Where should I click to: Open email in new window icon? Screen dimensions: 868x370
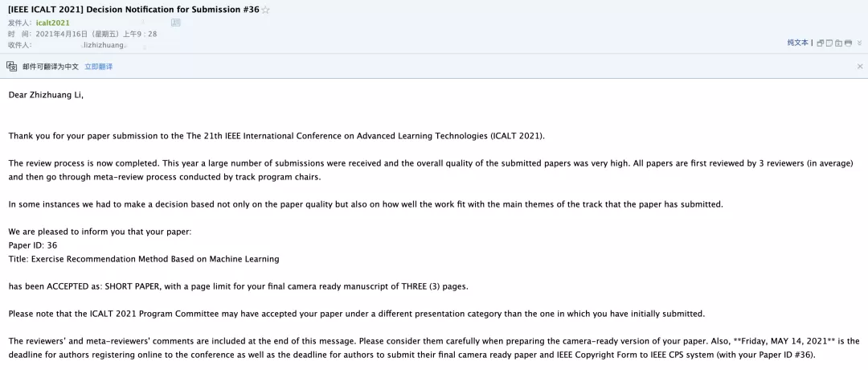(821, 43)
